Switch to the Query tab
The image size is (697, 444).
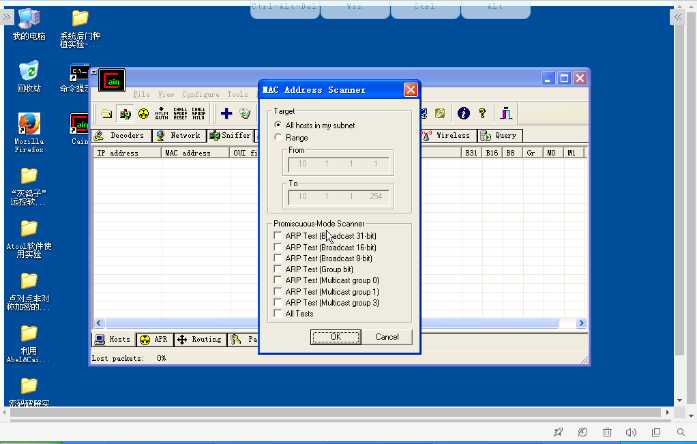500,136
